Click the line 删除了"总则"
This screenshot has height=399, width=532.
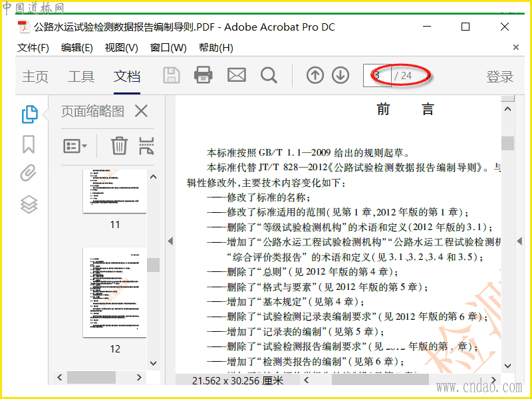pos(303,272)
